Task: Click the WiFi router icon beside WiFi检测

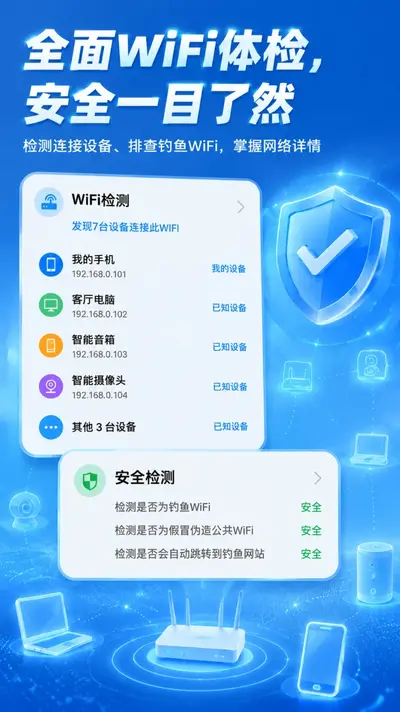Action: point(49,202)
